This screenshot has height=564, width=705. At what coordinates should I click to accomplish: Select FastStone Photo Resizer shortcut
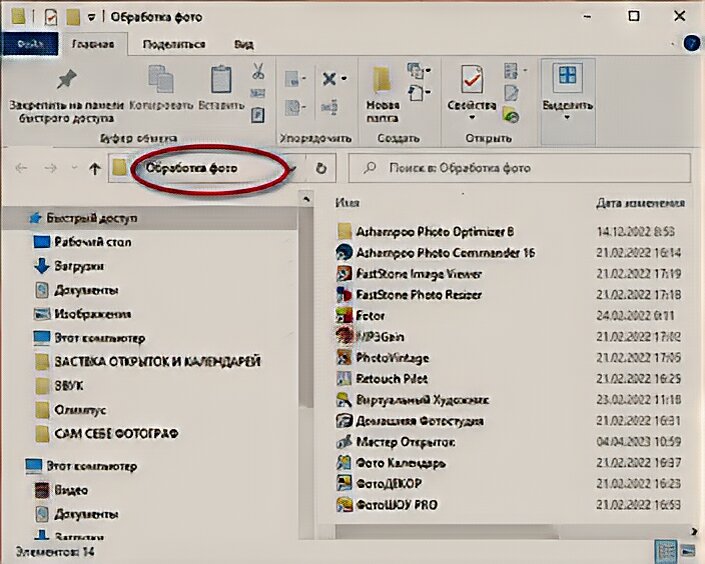pyautogui.click(x=409, y=295)
